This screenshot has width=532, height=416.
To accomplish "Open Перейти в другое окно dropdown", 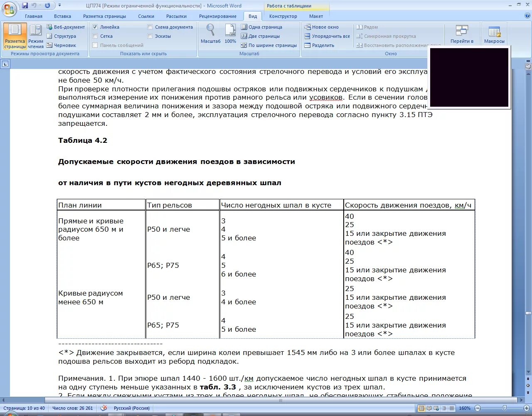I will pos(462,34).
